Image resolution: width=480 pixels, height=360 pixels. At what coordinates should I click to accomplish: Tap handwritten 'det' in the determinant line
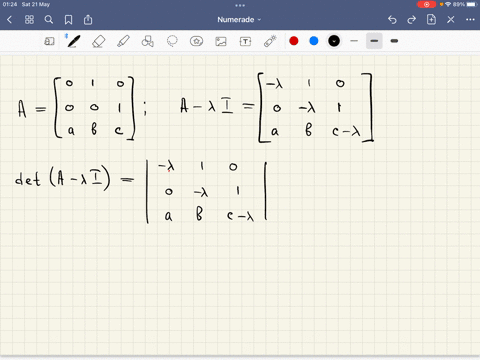click(x=28, y=179)
